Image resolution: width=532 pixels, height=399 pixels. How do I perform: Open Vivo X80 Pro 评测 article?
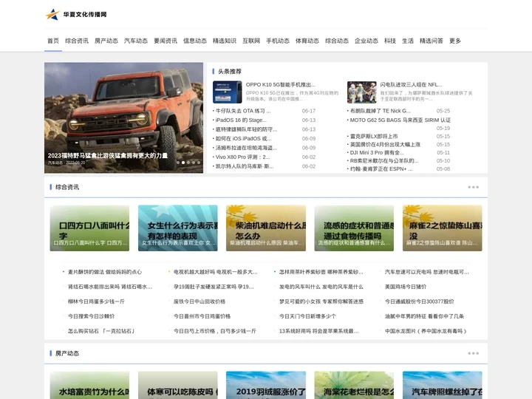coord(242,157)
